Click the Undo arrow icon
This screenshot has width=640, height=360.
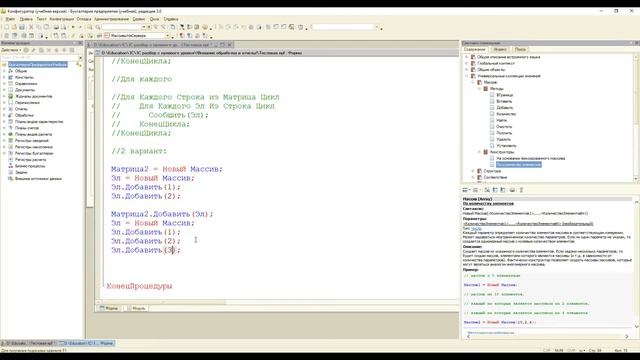point(73,27)
